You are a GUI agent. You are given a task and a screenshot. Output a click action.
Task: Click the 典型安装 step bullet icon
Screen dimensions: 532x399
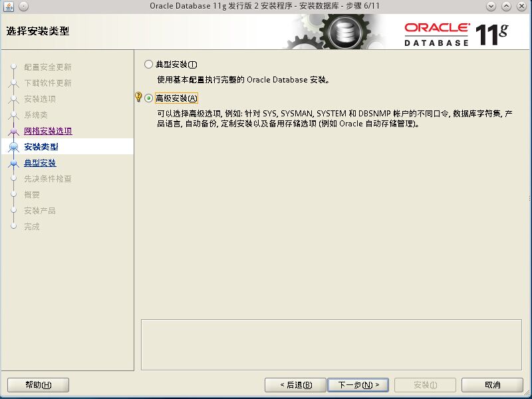click(13, 163)
